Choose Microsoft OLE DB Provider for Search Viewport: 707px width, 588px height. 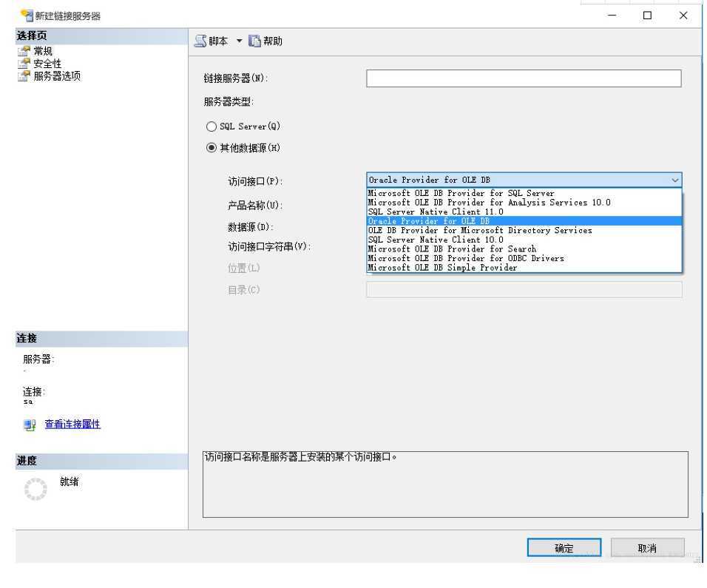click(x=524, y=249)
